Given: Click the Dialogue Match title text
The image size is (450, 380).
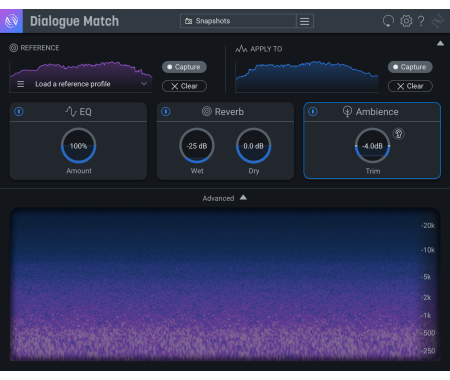Looking at the screenshot, I should pyautogui.click(x=74, y=21).
